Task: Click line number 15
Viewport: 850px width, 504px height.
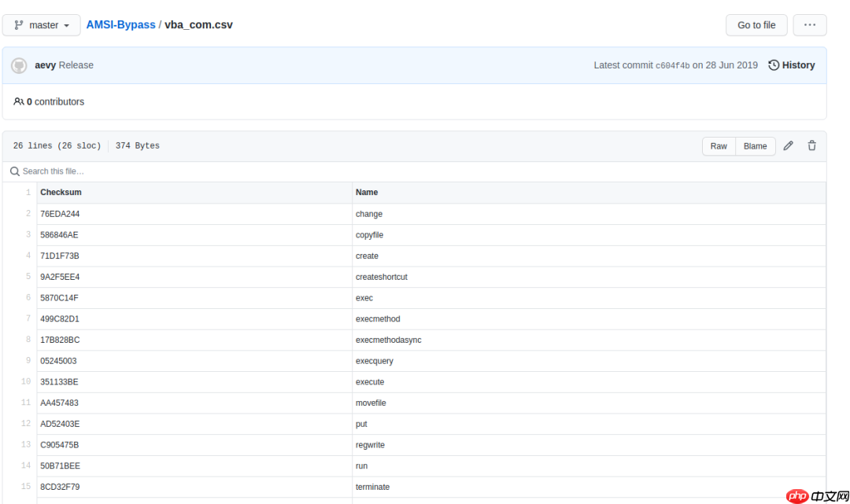Action: pyautogui.click(x=26, y=486)
